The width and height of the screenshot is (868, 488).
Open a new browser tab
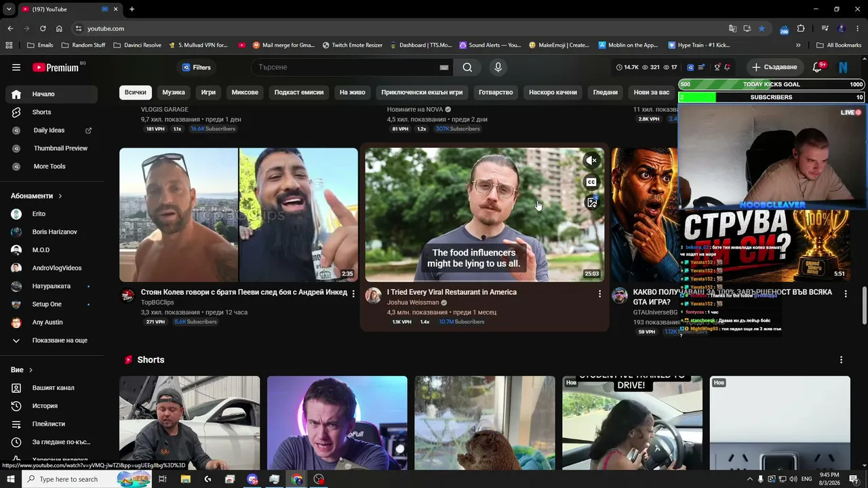coord(132,9)
